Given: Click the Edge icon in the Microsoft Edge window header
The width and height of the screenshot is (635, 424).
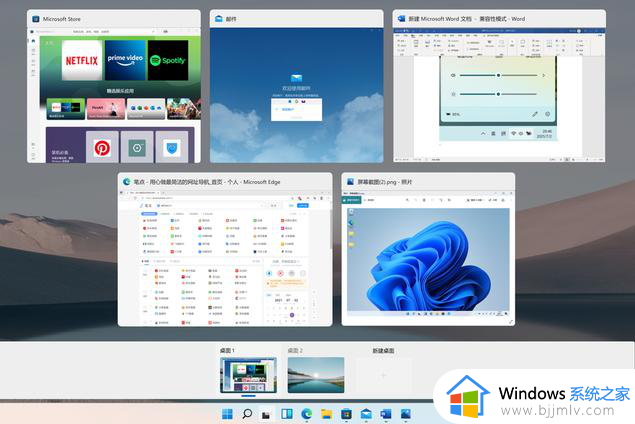Looking at the screenshot, I should click(x=127, y=182).
